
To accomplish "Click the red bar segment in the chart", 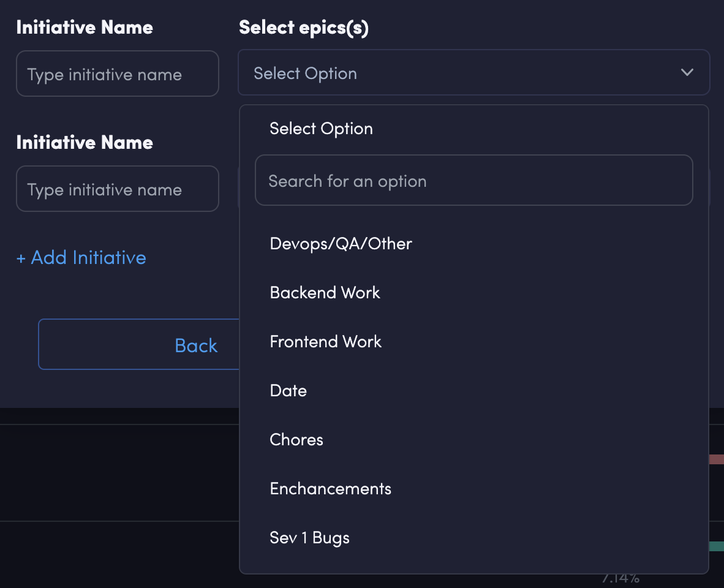I will tap(716, 459).
